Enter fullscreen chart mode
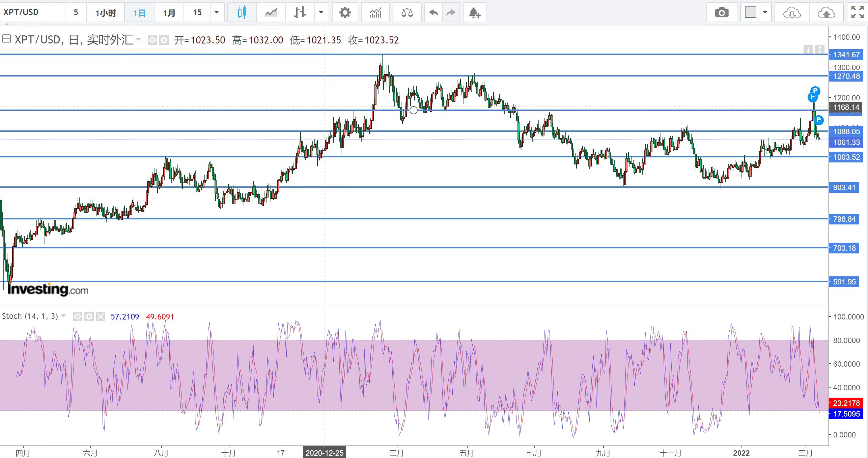This screenshot has width=868, height=458. tap(857, 12)
